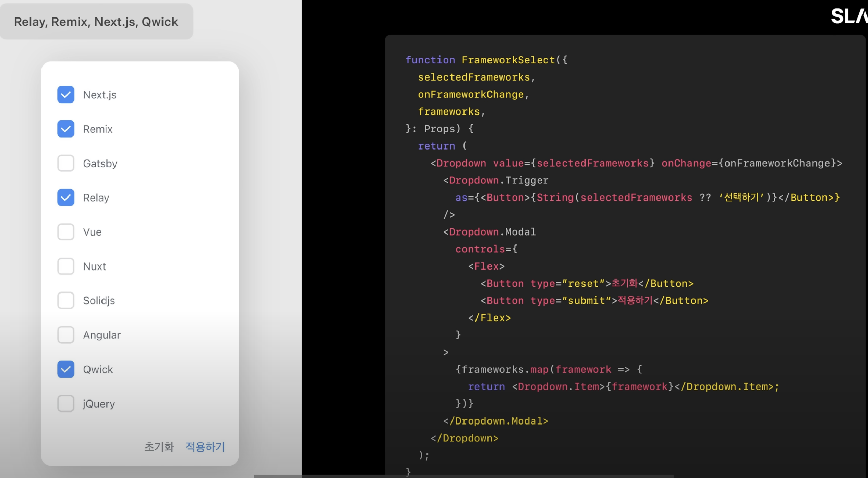Uncheck the Qwick checkbox
Viewport: 868px width, 478px height.
coord(66,369)
